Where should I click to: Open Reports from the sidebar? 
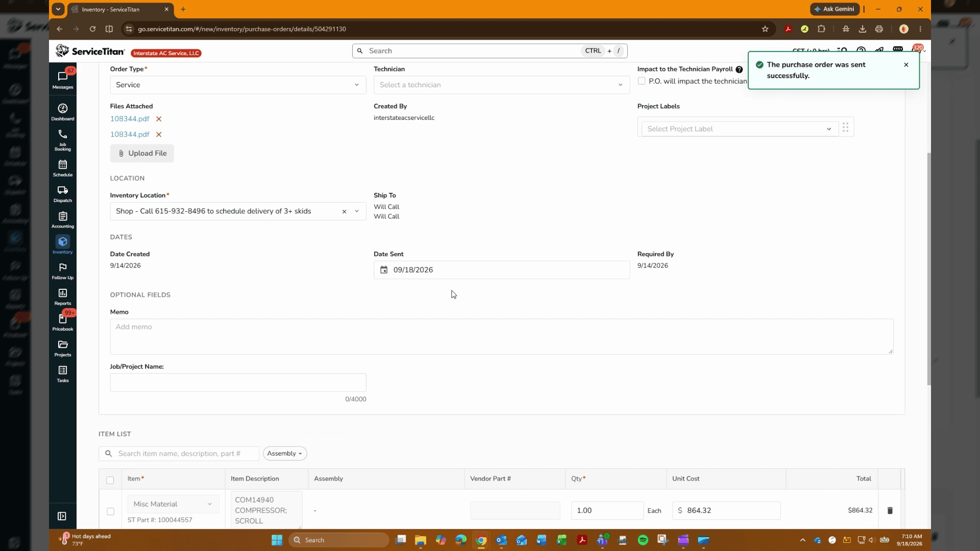click(63, 296)
